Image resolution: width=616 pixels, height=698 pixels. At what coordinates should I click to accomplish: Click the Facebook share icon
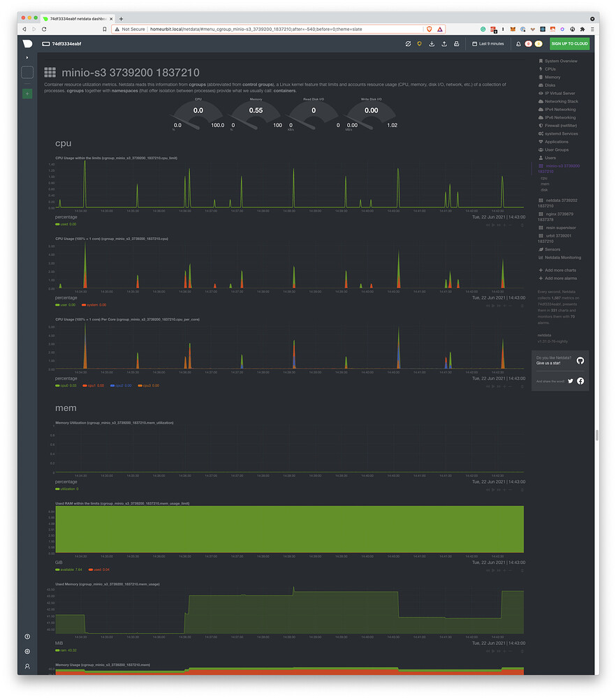580,381
